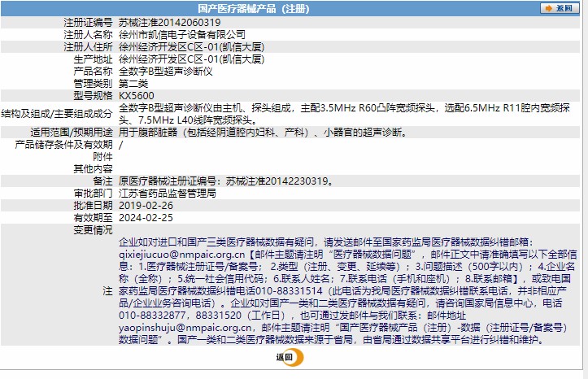Click the 返回 button in the header bar

(x=559, y=8)
